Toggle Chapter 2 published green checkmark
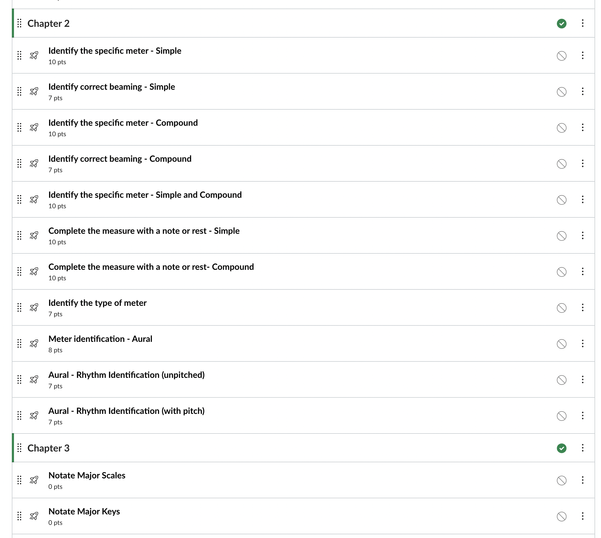The height and width of the screenshot is (538, 601). [x=561, y=23]
